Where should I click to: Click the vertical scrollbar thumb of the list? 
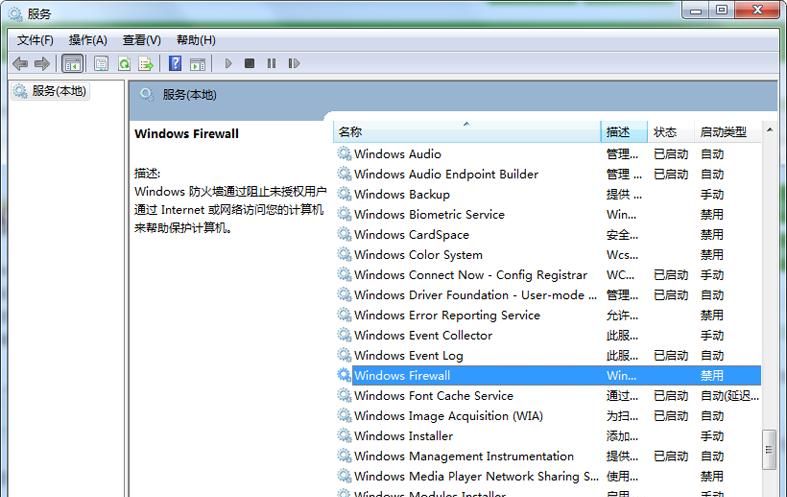769,450
